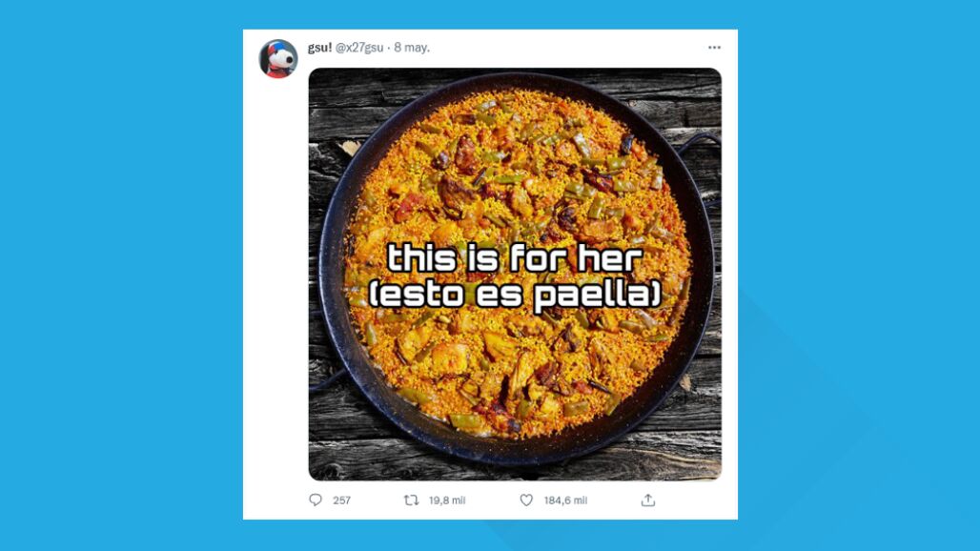This screenshot has height=551, width=980.
Task: Click the "(esto es paella)" caption text
Action: 515,294
